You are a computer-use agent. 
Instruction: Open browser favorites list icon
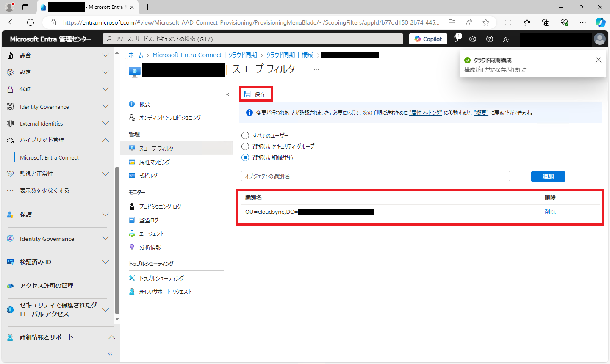(527, 22)
